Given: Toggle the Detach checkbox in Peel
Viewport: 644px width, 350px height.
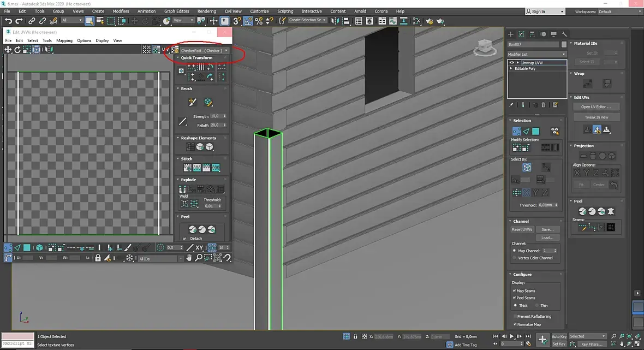Looking at the screenshot, I should [x=184, y=238].
